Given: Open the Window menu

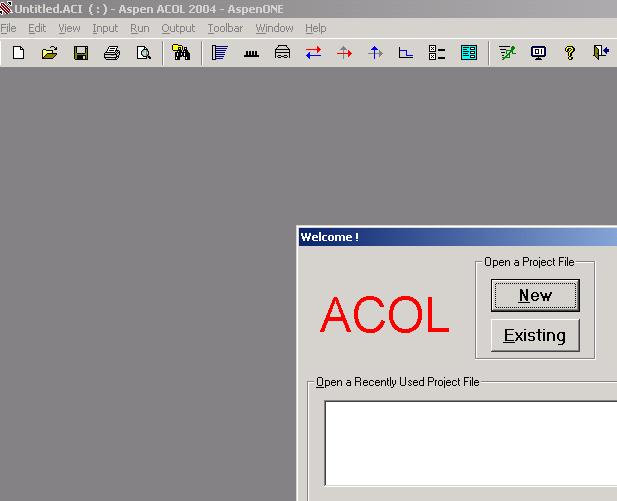Looking at the screenshot, I should [x=274, y=28].
